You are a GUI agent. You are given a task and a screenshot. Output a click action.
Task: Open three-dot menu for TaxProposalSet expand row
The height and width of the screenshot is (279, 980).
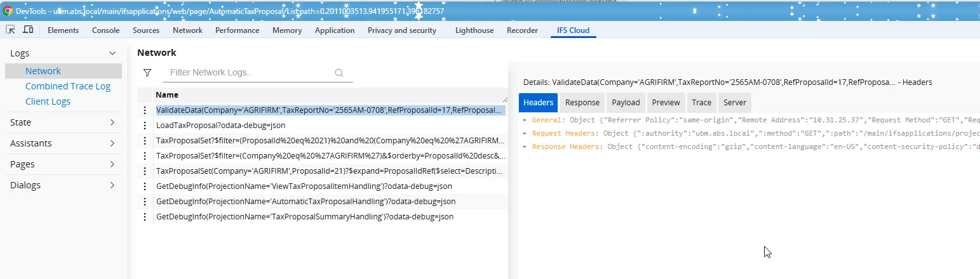pos(145,171)
